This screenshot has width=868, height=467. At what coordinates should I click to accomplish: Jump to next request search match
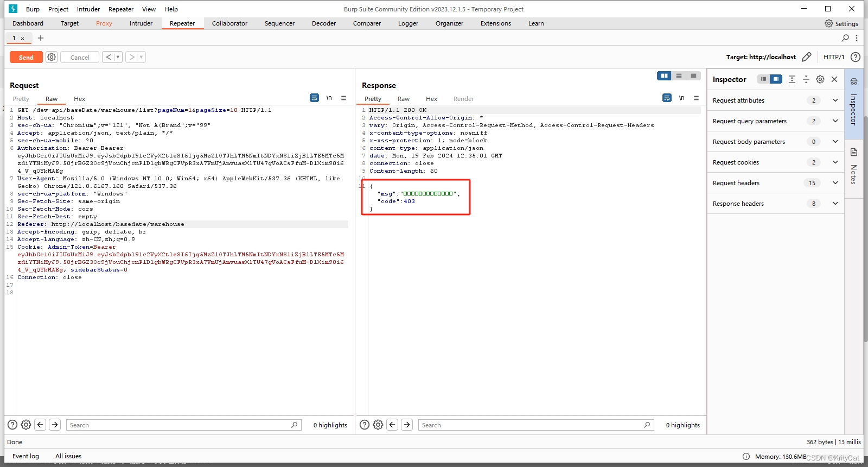pyautogui.click(x=55, y=425)
